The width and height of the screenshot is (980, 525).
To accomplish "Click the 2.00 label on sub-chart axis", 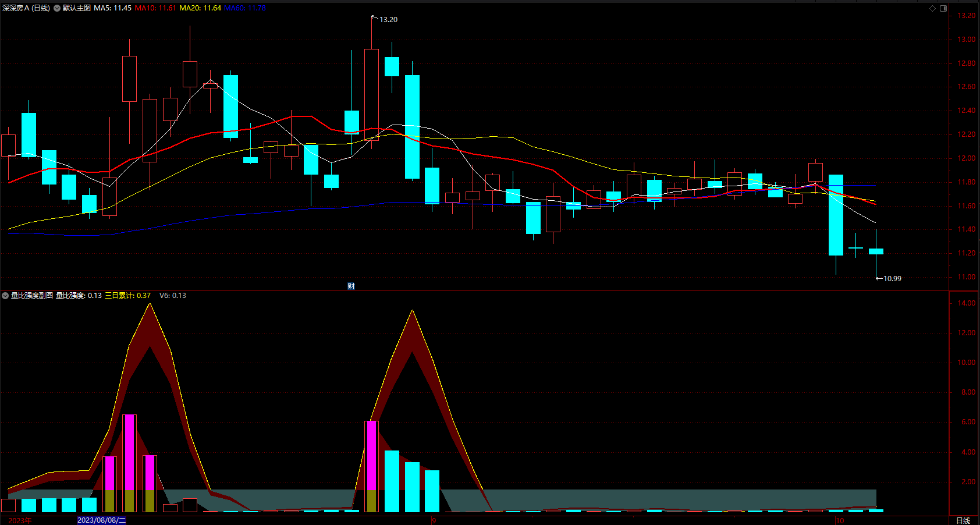I will tap(968, 482).
